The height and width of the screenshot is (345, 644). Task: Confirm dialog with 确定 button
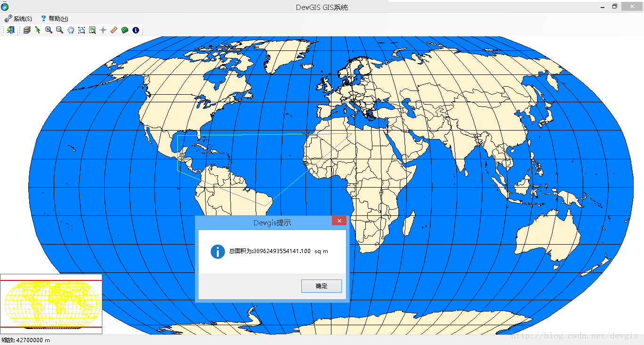pos(322,286)
